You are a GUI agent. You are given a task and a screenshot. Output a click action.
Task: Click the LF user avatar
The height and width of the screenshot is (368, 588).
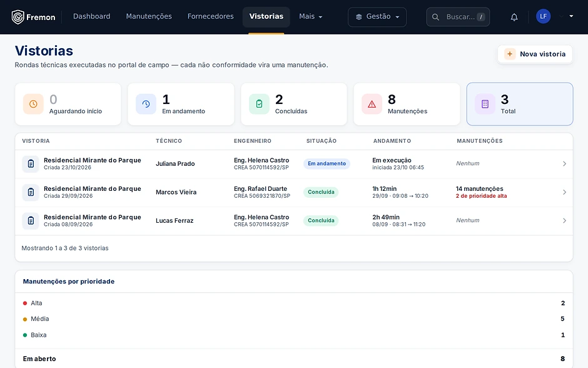pos(543,16)
